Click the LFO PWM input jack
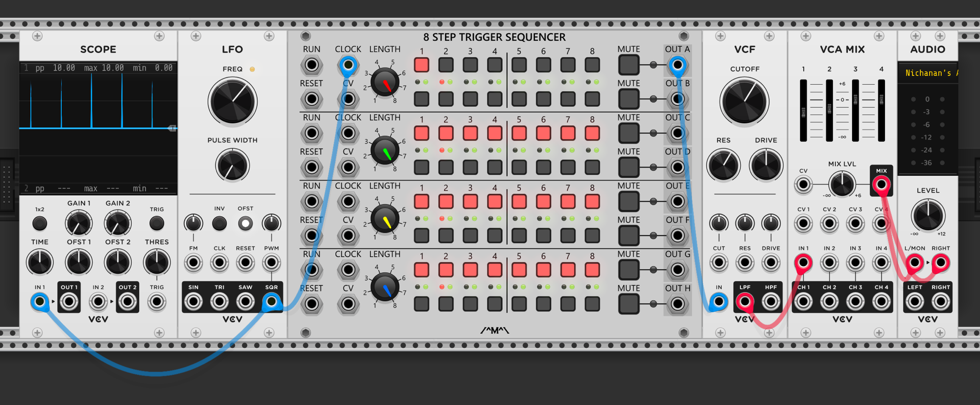 271,262
